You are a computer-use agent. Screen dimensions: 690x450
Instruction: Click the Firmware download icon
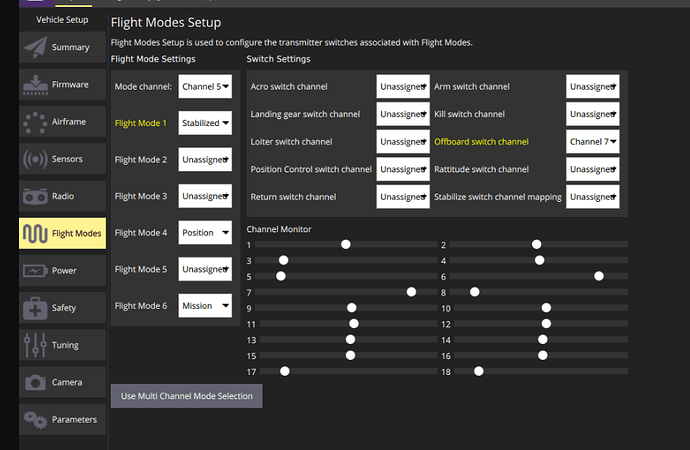click(35, 84)
